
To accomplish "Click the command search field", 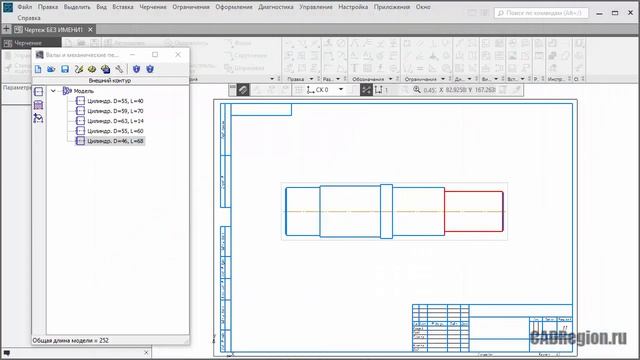I will [x=542, y=13].
